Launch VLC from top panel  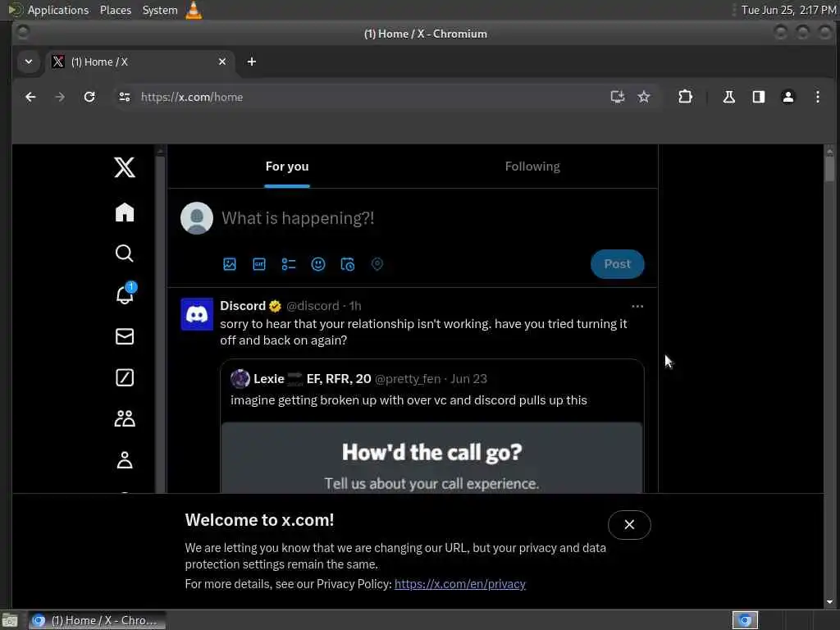pyautogui.click(x=194, y=10)
